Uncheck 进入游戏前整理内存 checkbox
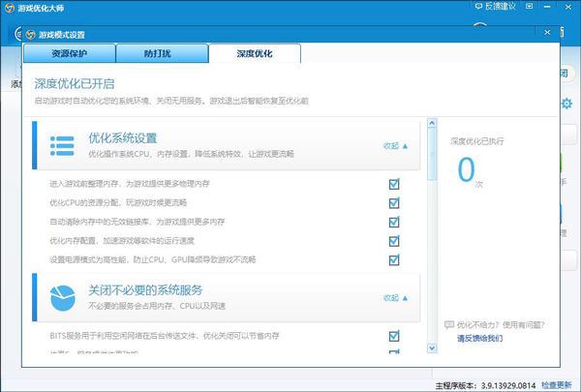 [x=394, y=184]
